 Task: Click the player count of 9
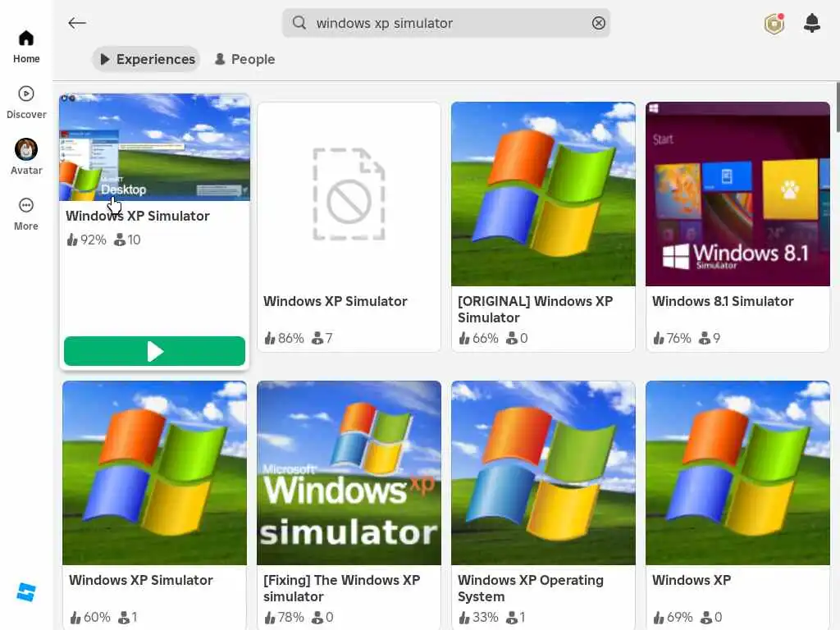point(710,338)
